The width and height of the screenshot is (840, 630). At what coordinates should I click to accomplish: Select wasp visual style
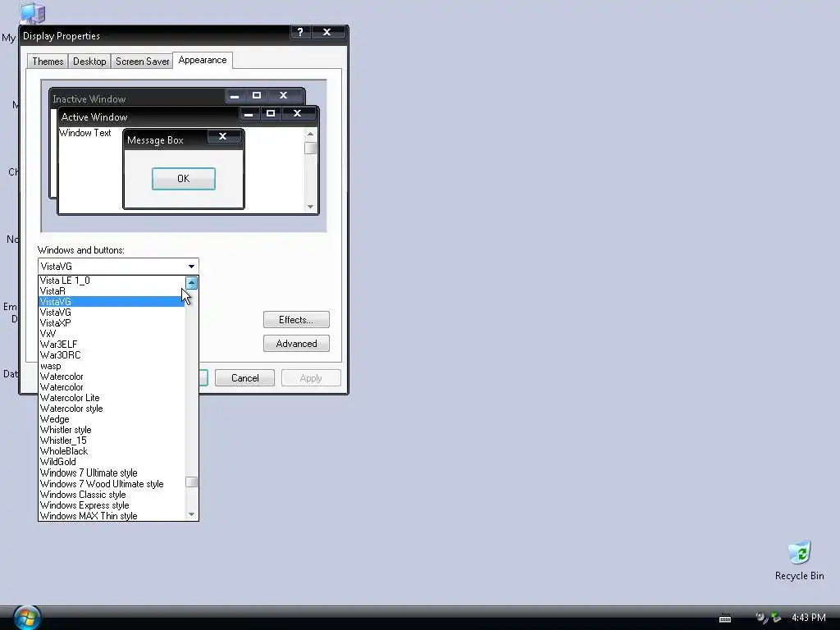coord(112,366)
